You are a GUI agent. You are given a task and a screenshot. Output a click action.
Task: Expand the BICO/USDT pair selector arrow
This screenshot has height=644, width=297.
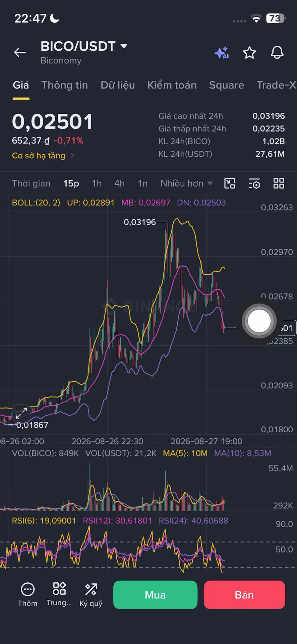click(124, 46)
